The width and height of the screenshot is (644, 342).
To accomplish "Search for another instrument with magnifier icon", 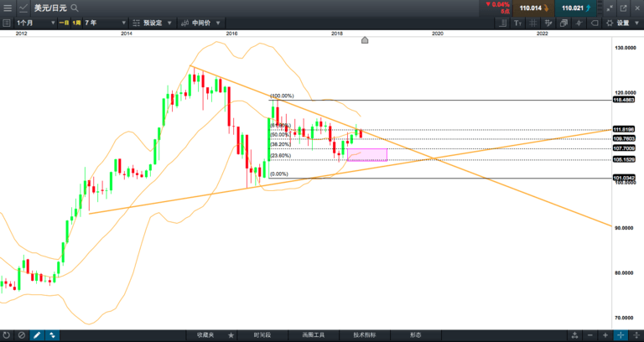I will click(75, 8).
